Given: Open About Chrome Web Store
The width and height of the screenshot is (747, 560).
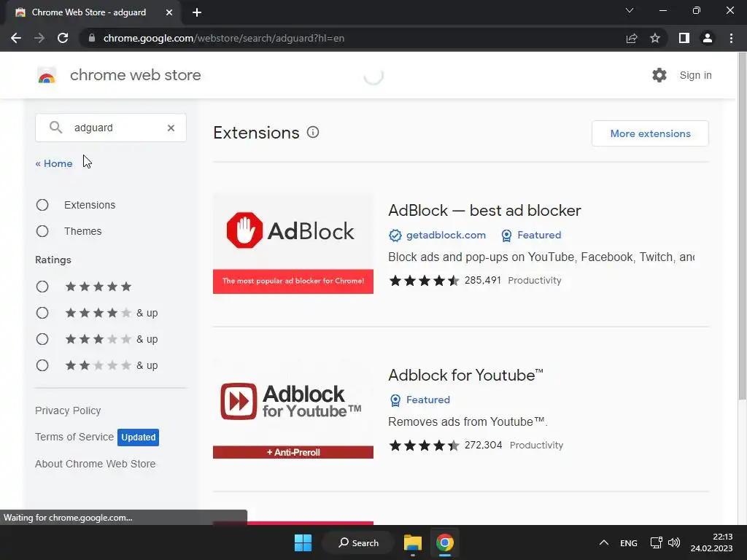Looking at the screenshot, I should coord(96,464).
